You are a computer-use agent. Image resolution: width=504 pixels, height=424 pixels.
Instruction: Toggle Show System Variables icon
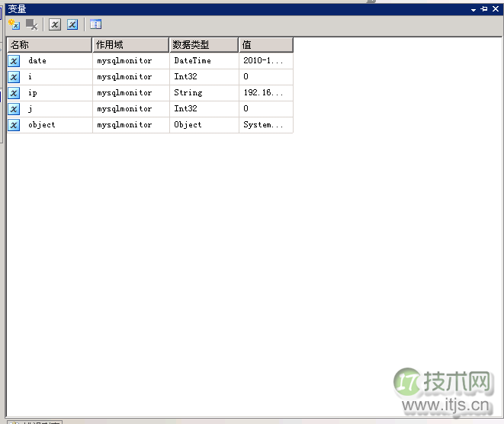coord(55,24)
